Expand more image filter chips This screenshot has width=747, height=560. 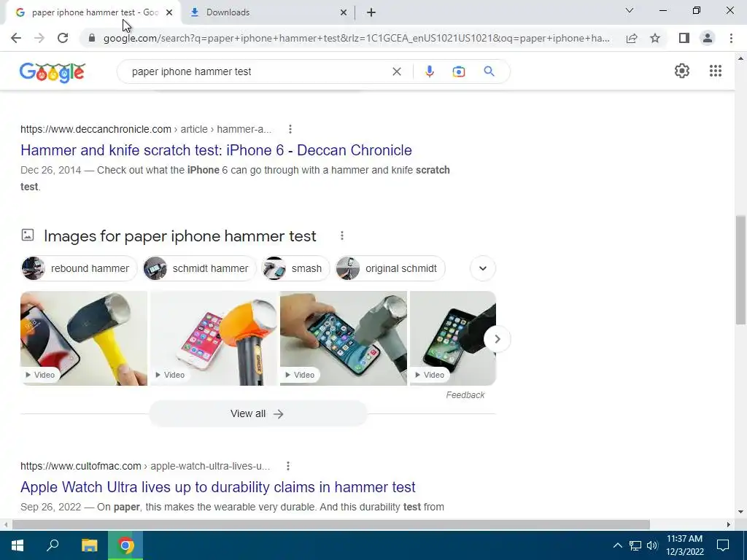coord(483,268)
